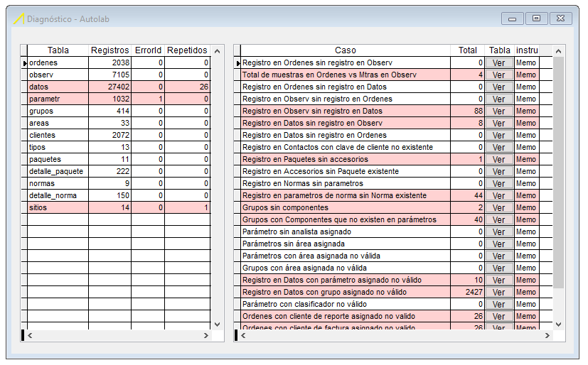Click ErrorId value 1 in parametr row

(148, 99)
